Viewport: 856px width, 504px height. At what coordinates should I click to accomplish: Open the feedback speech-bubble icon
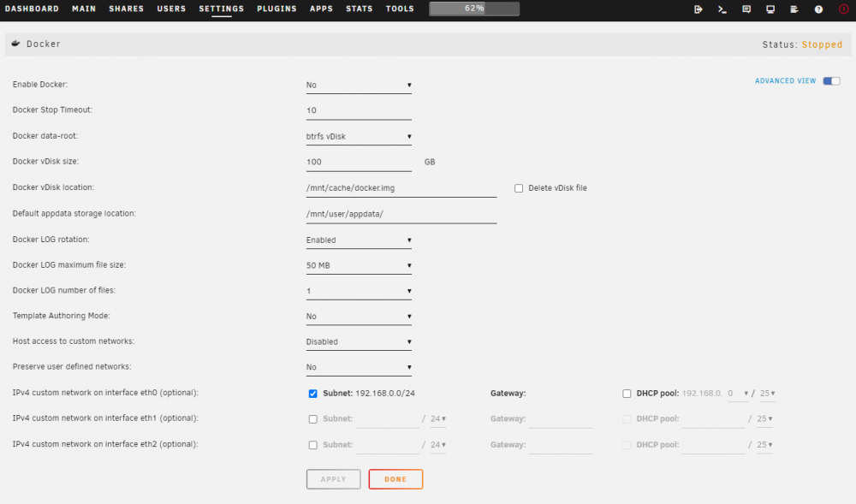click(746, 9)
